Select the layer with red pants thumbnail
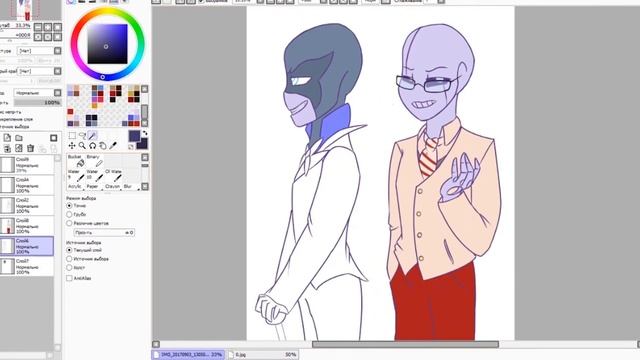 pyautogui.click(x=27, y=226)
